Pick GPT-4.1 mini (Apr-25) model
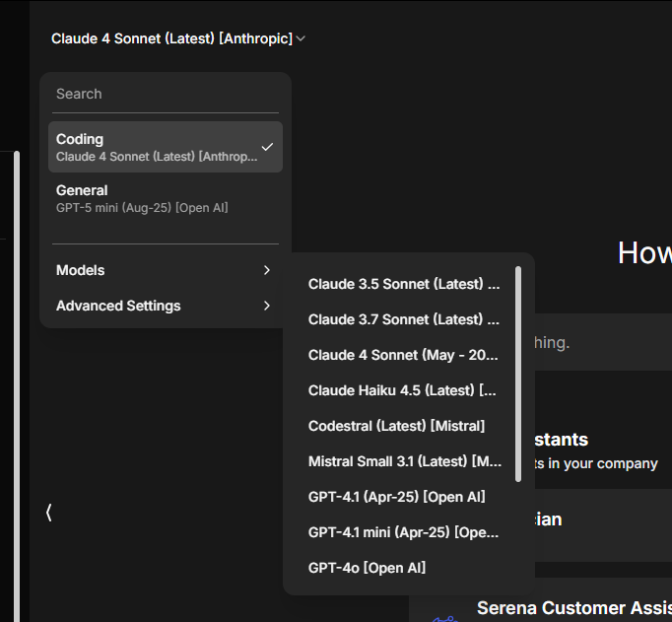672x622 pixels. pyautogui.click(x=403, y=532)
